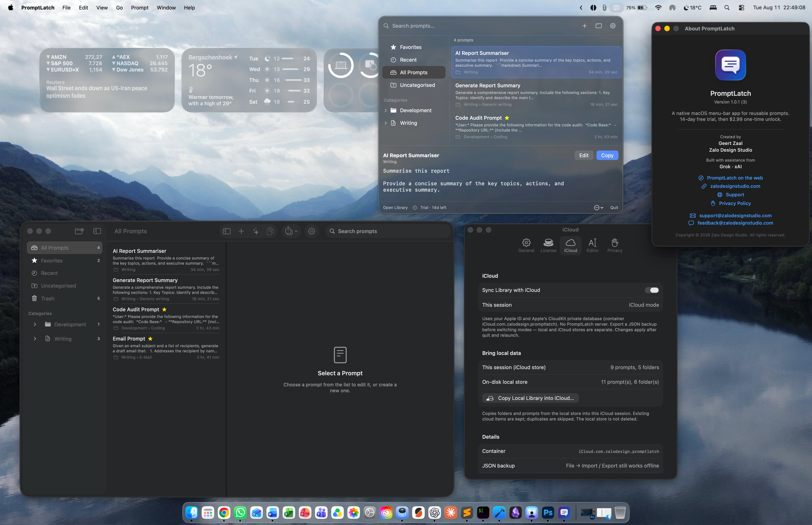Open WhatsApp from the Dock
The image size is (812, 525).
click(240, 512)
